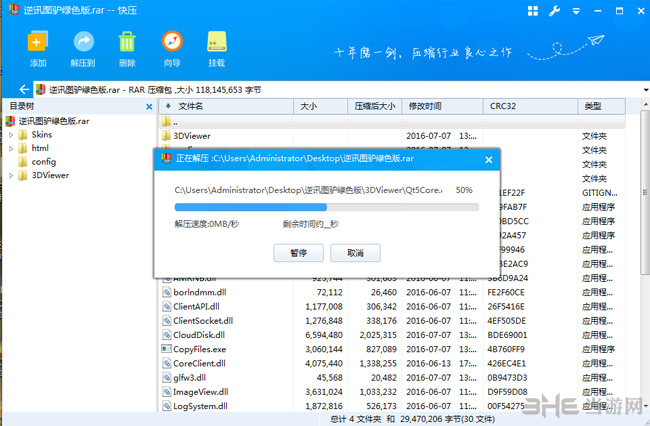The height and width of the screenshot is (426, 650).
Task: Click the 取消 (Cancel) button
Action: tap(355, 253)
